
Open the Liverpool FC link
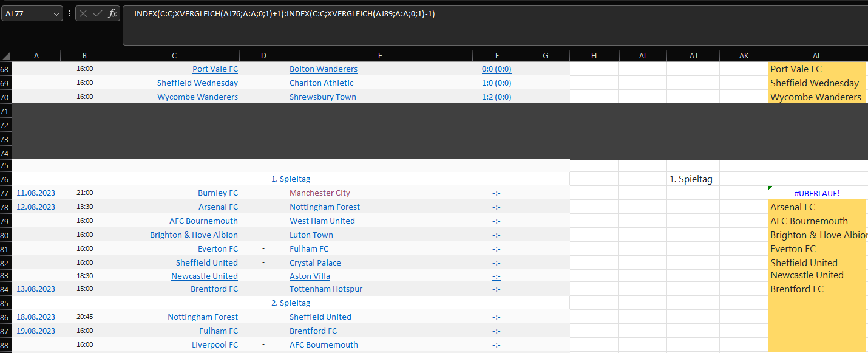(215, 345)
